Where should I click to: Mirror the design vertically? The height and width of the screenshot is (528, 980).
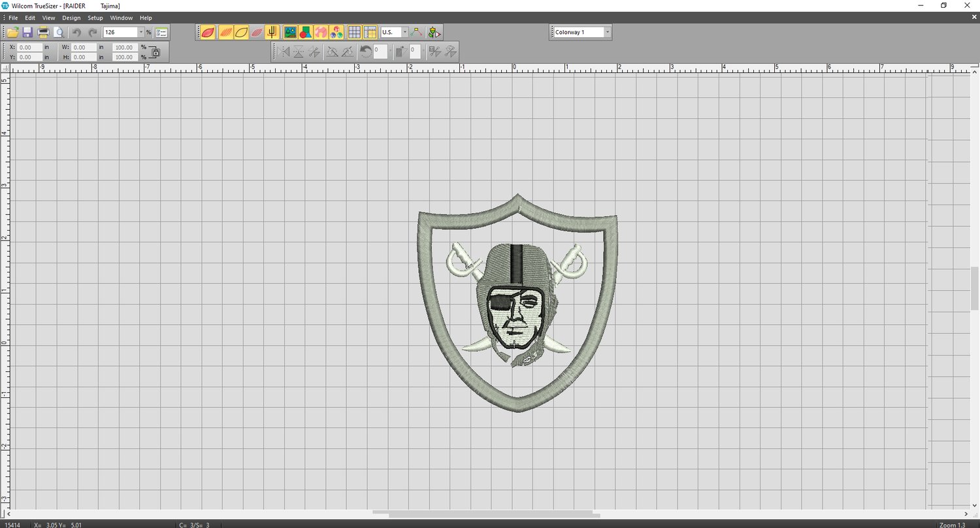[x=299, y=52]
